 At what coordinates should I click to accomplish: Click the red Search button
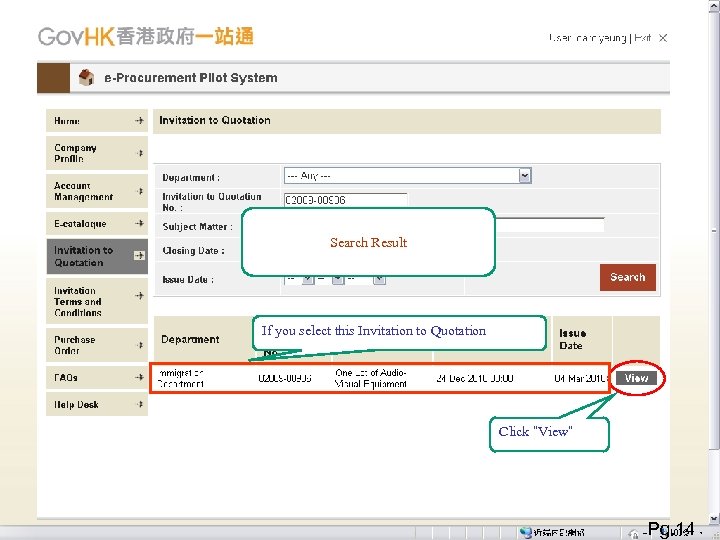(x=628, y=277)
